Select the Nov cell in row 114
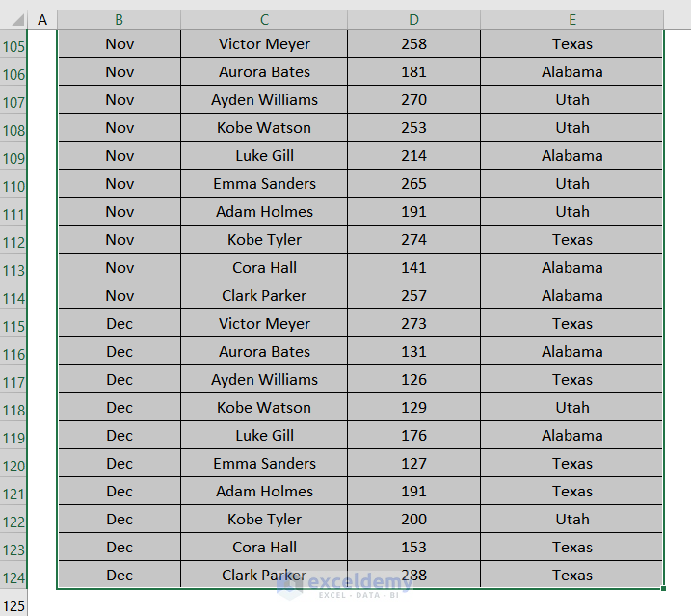 point(120,296)
